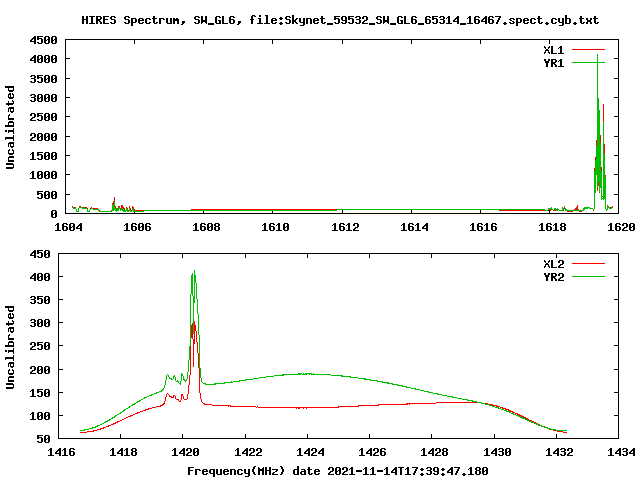Click the 1616 x-axis tick label

(x=483, y=227)
